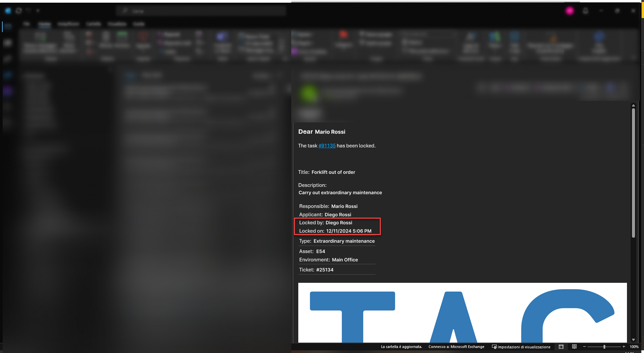Open the task link #91135
Screen dimensions: 644x353
click(x=327, y=146)
